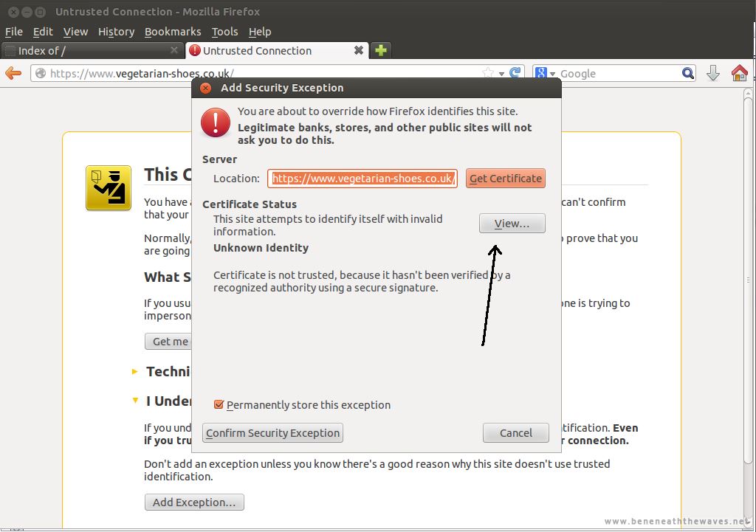This screenshot has height=532, width=756.
Task: Expand the Technical Details section triangle
Action: tap(134, 371)
